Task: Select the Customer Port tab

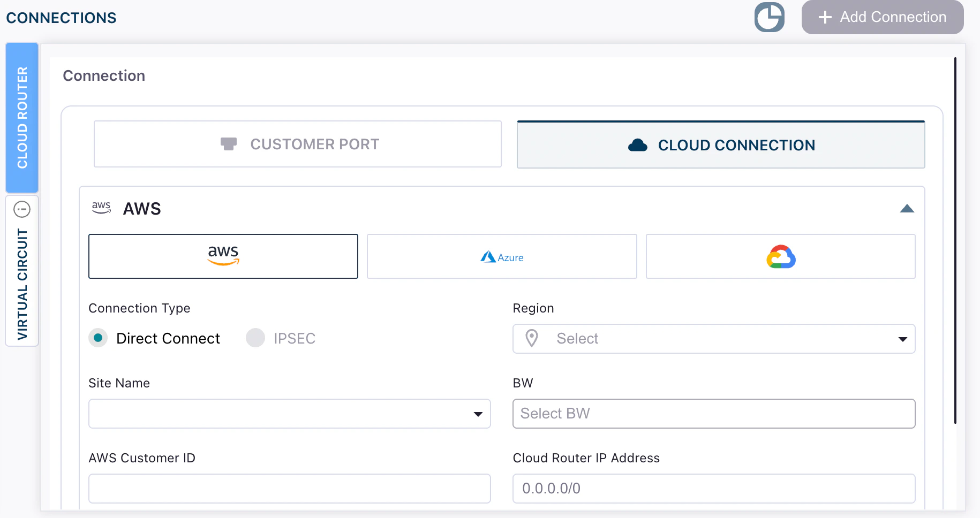Action: (298, 144)
